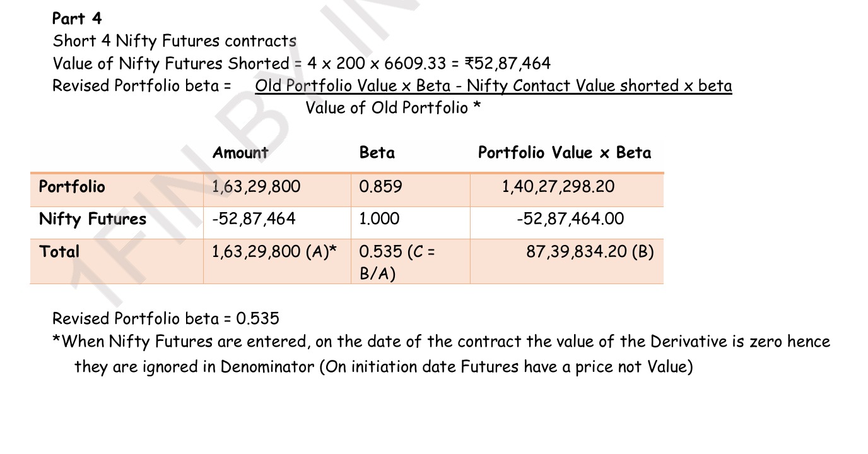Screen dimensions: 868x454
Task: Click the underlined beta formula numerator
Action: (x=493, y=86)
